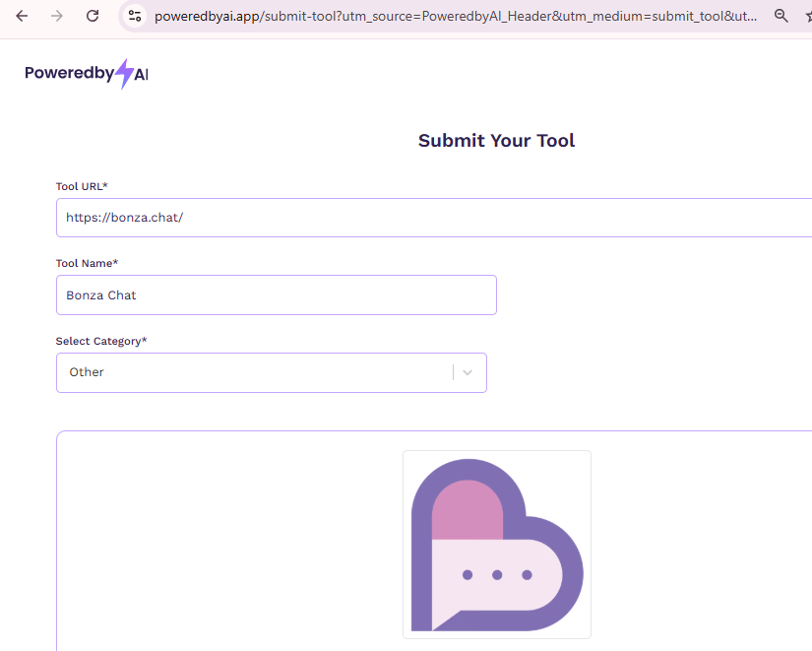Open the category dropdown showing Other
Screen dimensions: 812x651
256,372
